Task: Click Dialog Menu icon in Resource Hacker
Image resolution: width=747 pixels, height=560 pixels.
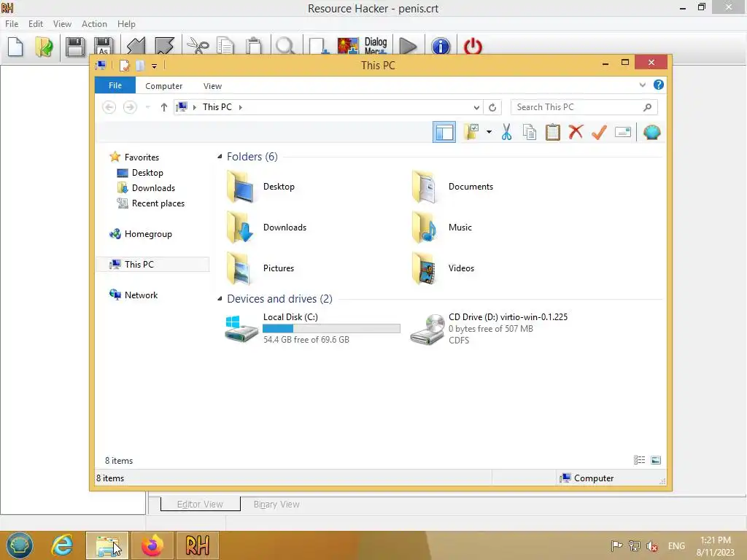Action: [x=376, y=46]
